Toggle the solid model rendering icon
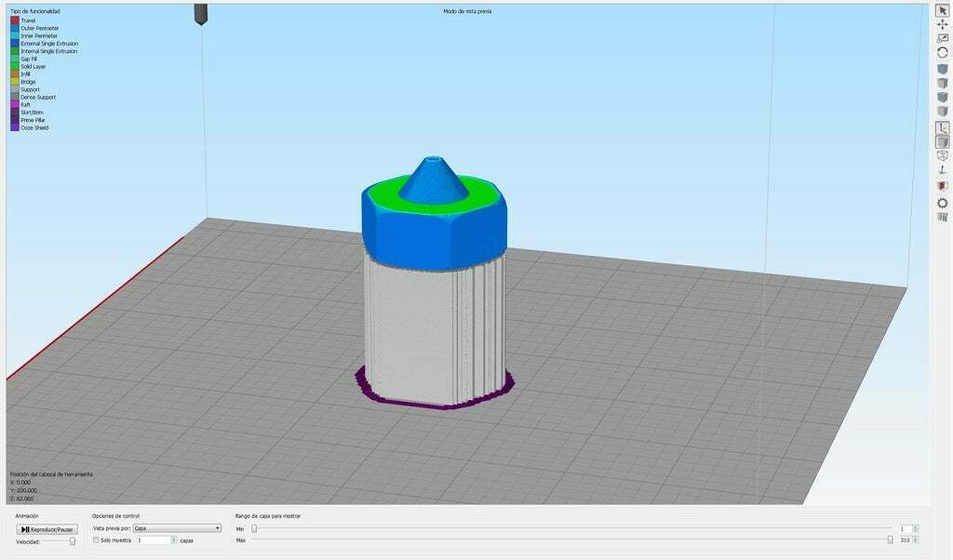The width and height of the screenshot is (953, 560). point(942,141)
